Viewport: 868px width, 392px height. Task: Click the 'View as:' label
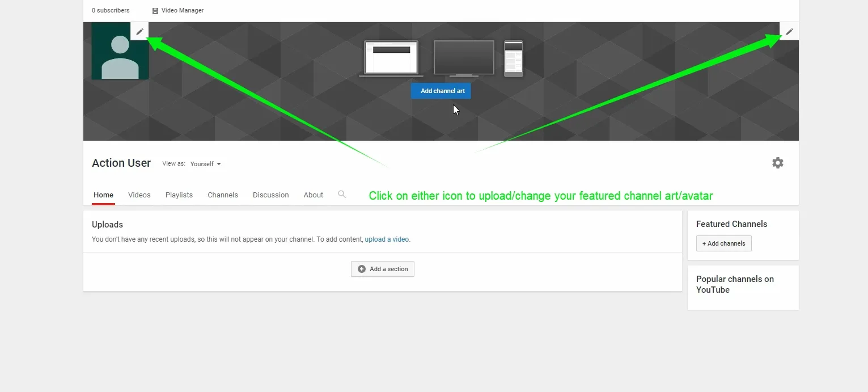pyautogui.click(x=173, y=163)
